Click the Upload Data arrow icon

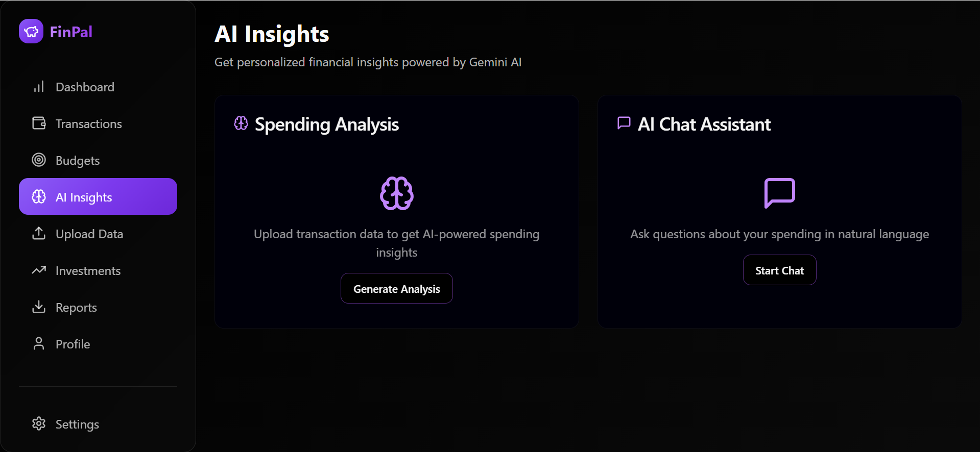39,234
